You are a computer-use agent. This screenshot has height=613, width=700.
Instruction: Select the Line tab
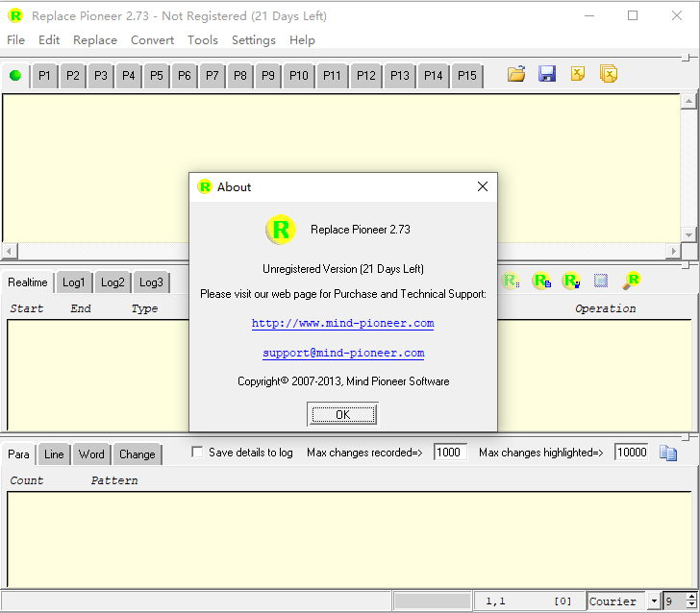click(54, 454)
